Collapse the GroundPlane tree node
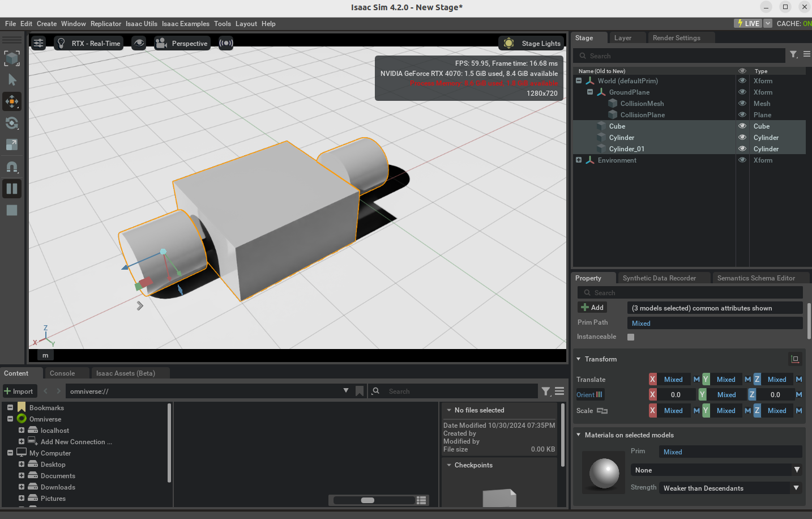This screenshot has width=812, height=519. [x=590, y=92]
